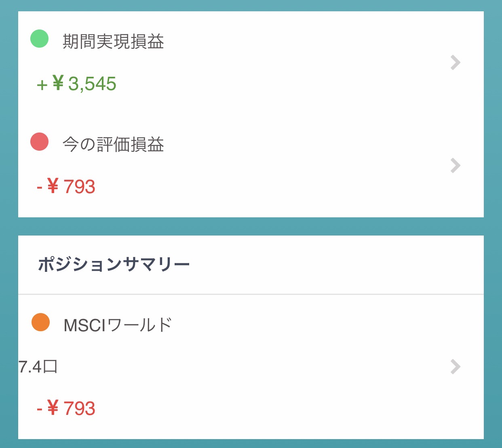Tap the +¥3,545 realized profit amount
Image resolution: width=502 pixels, height=448 pixels.
coord(77,84)
